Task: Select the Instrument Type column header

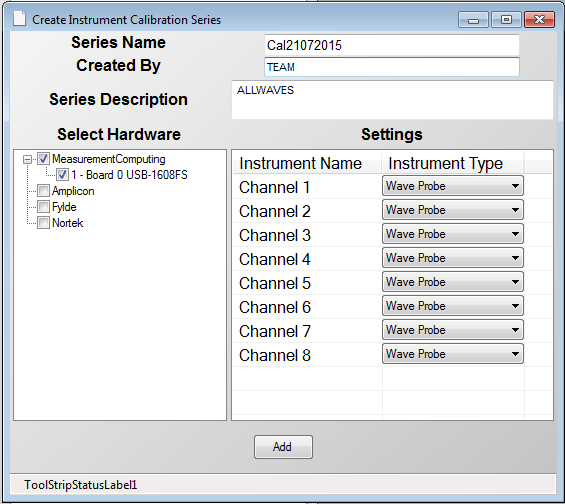Action: pyautogui.click(x=453, y=163)
